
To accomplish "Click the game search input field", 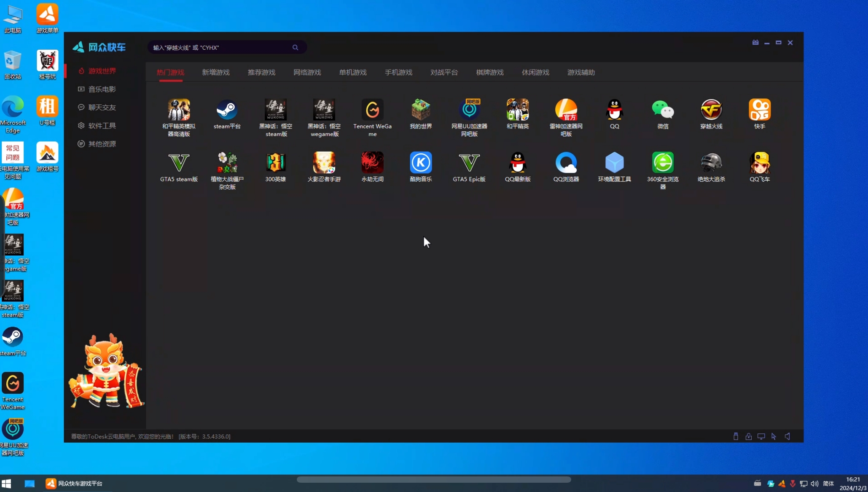I will tap(219, 48).
